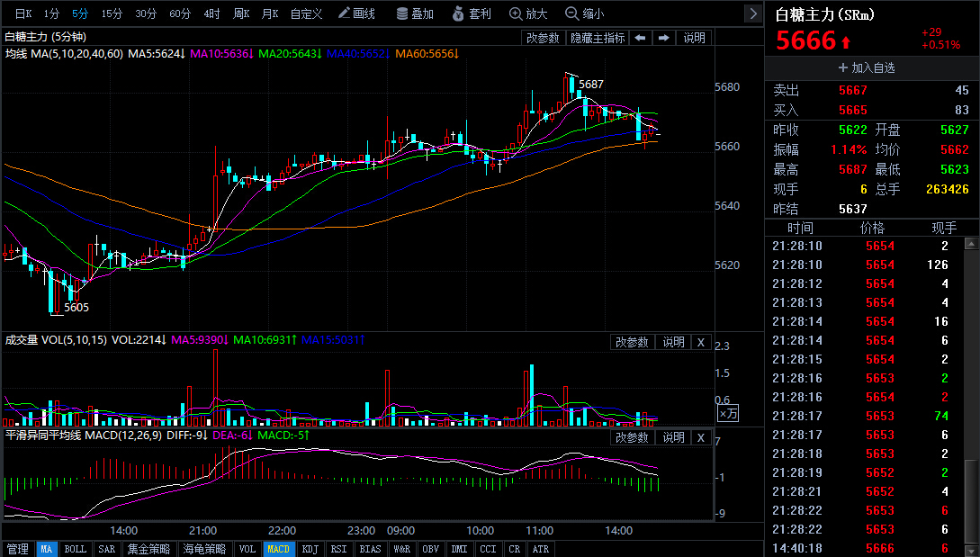Image resolution: width=980 pixels, height=557 pixels.
Task: Select the KDJ indicator tab
Action: [310, 549]
